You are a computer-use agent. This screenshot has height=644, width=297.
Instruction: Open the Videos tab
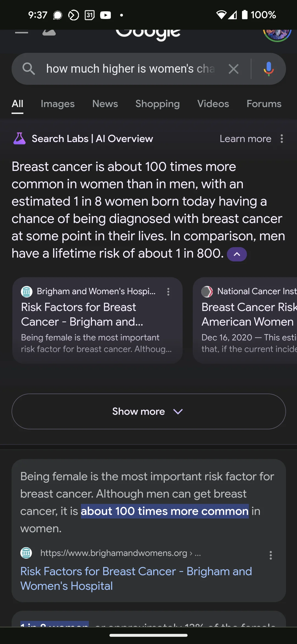[x=213, y=104]
